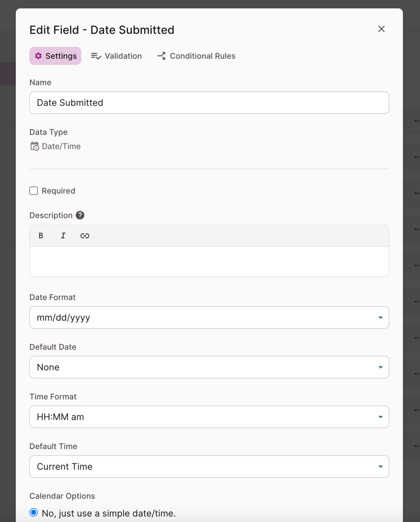Open the Time Format dropdown

(x=209, y=417)
